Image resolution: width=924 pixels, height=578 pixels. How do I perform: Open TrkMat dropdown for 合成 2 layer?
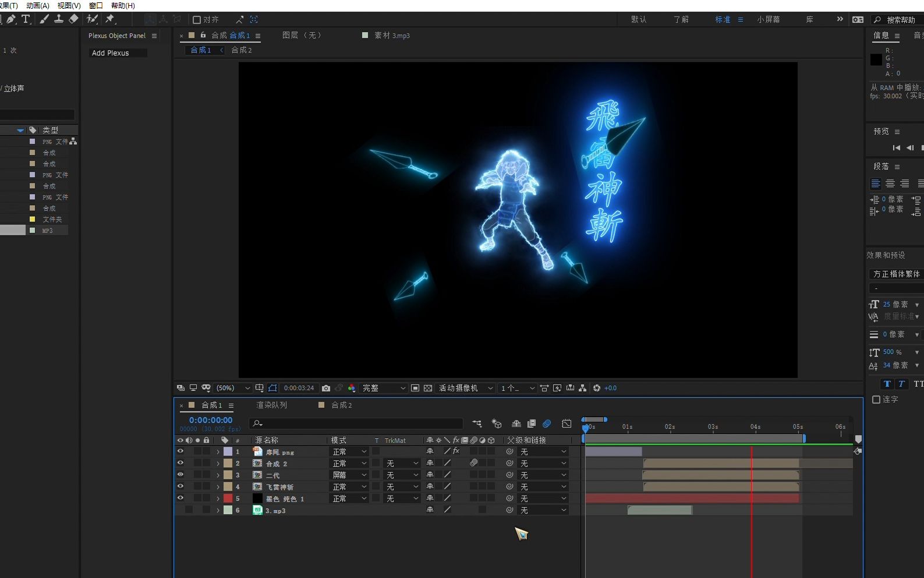(402, 464)
